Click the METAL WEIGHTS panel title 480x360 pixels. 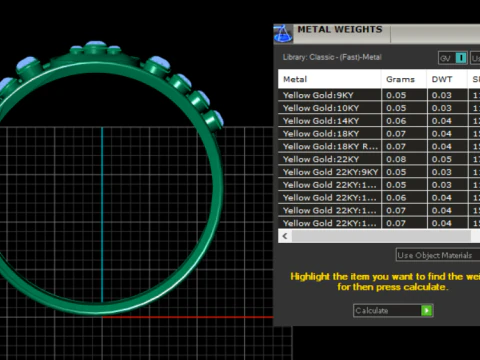340,30
